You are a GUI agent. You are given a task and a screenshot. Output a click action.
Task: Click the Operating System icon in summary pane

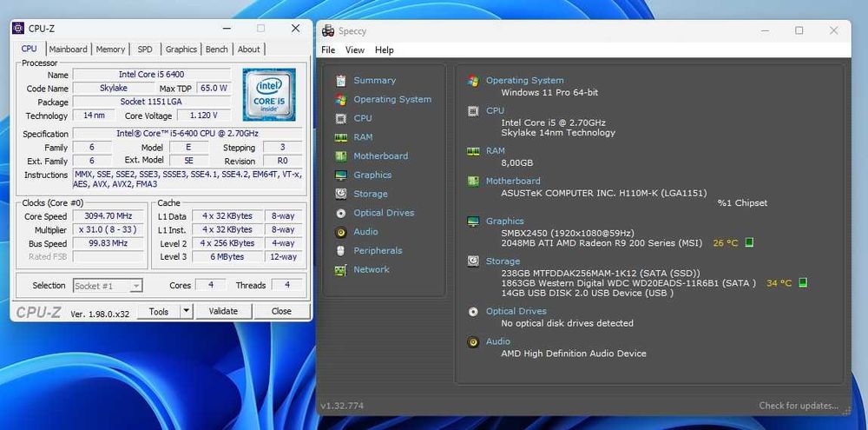point(473,81)
